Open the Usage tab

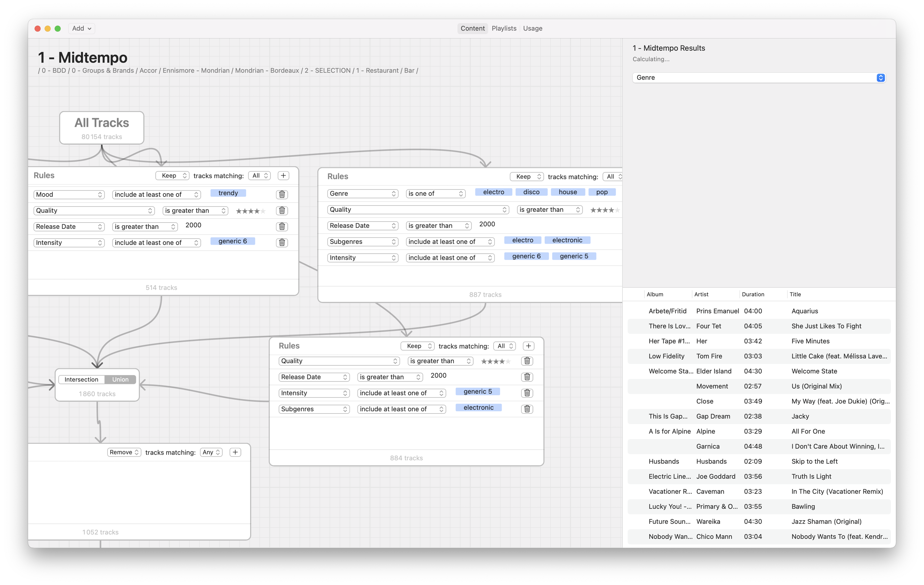click(532, 28)
